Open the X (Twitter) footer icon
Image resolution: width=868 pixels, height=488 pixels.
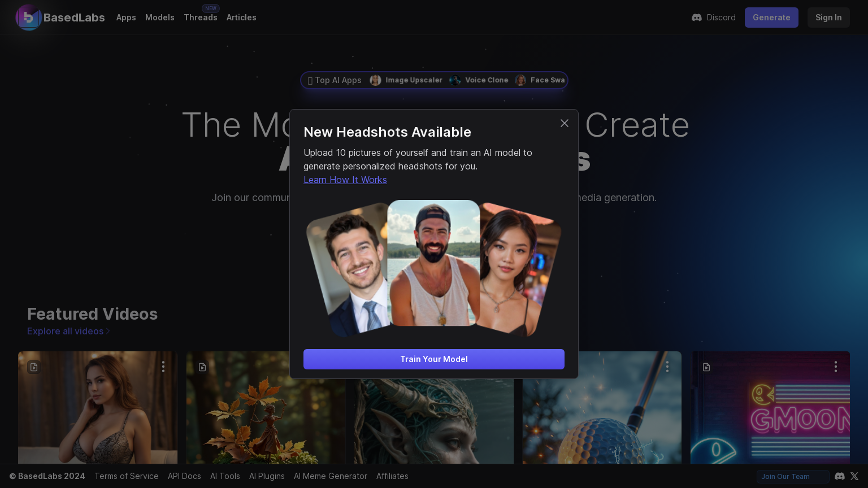[854, 476]
